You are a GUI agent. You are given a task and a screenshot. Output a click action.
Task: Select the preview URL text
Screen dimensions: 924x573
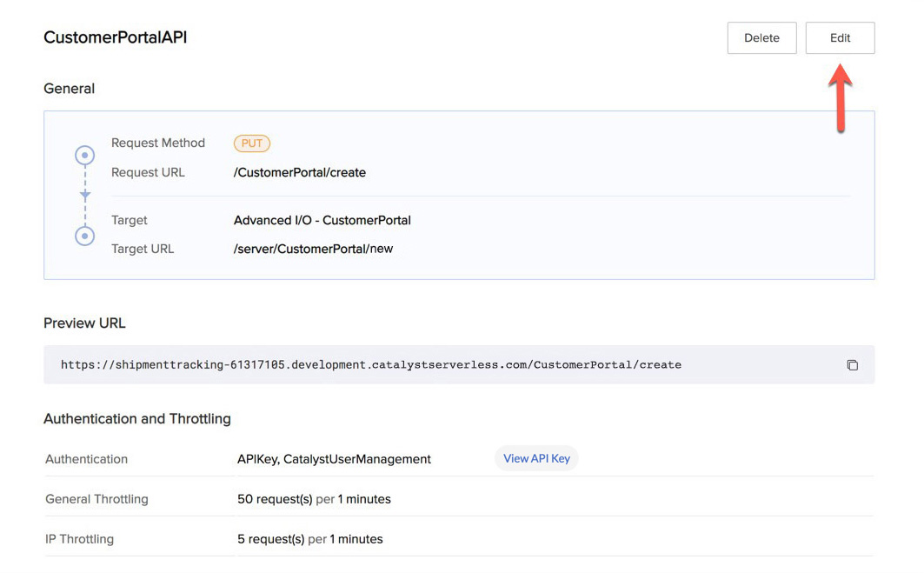coord(370,365)
